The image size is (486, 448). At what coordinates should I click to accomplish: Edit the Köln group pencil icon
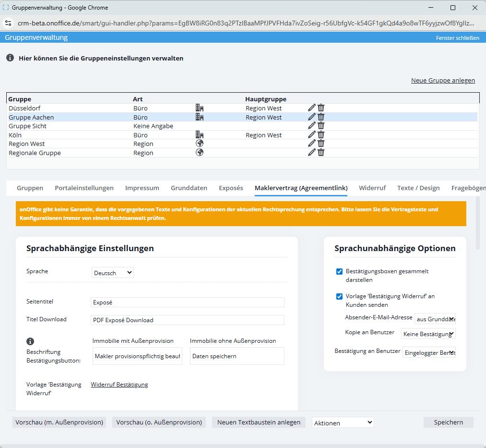tap(311, 134)
